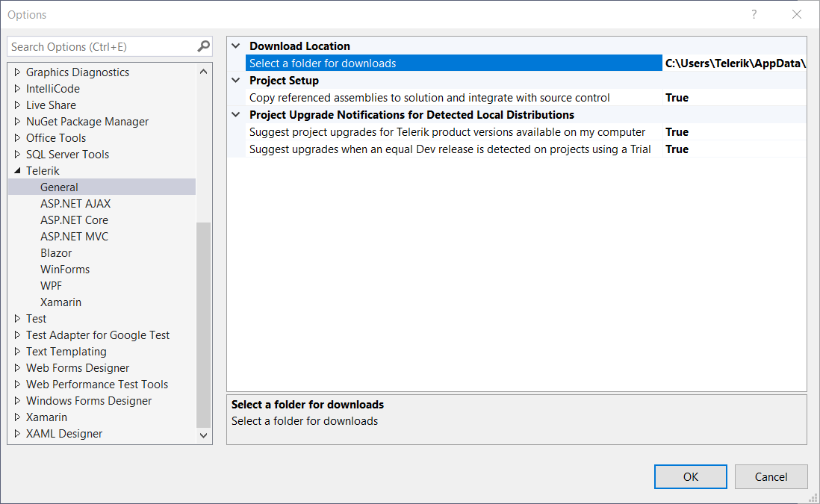820x504 pixels.
Task: Open the Xamarin page under Telerik
Action: [x=60, y=302]
